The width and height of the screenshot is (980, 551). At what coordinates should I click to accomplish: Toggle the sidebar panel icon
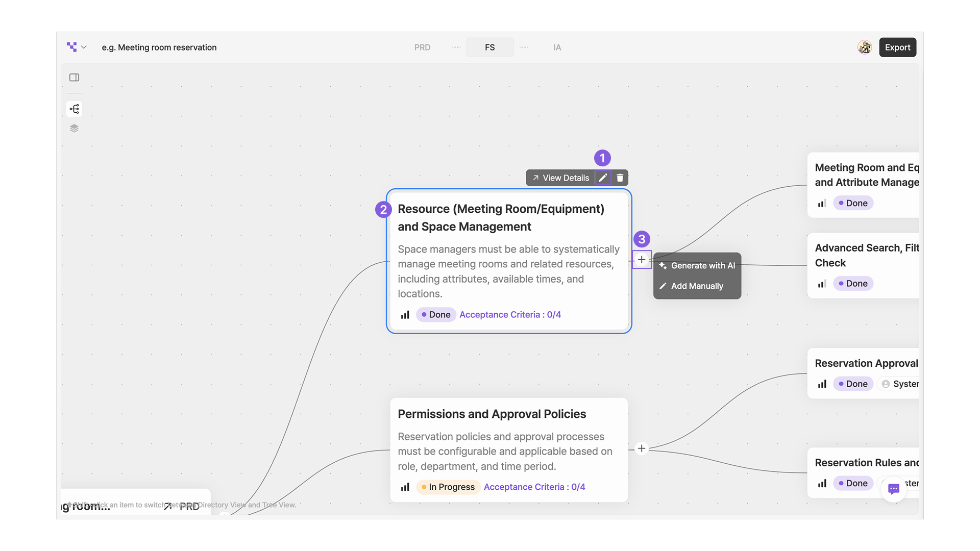click(74, 78)
